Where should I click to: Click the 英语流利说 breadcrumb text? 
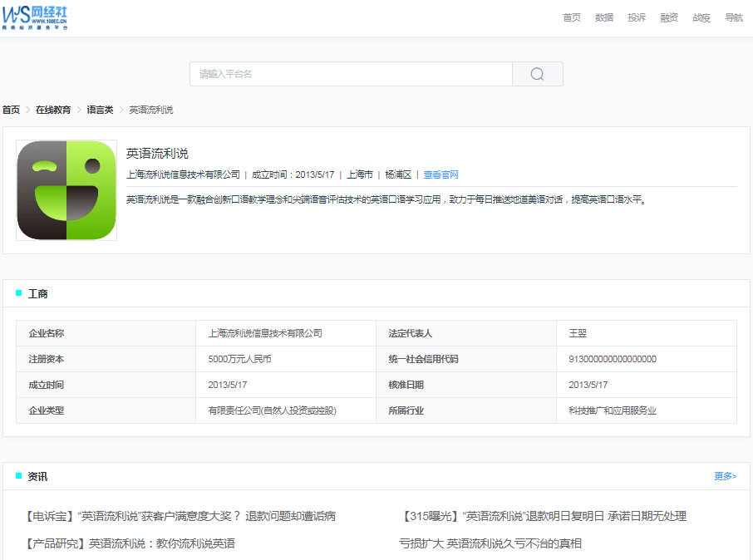click(x=151, y=110)
